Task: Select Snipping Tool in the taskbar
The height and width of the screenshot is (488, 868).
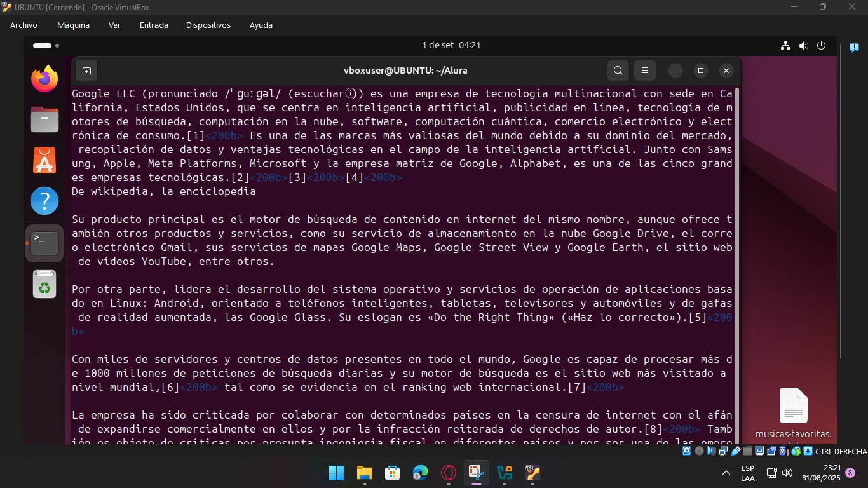Action: tap(477, 473)
